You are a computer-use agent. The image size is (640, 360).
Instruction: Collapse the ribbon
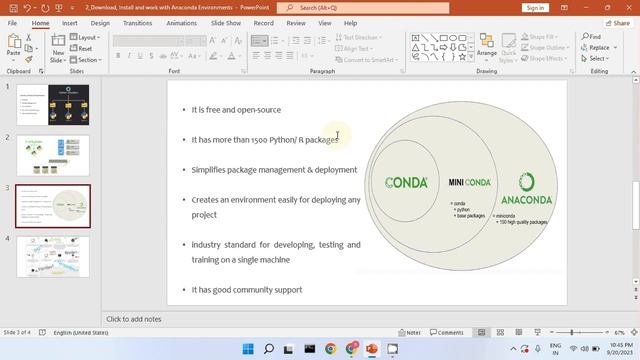click(x=633, y=71)
